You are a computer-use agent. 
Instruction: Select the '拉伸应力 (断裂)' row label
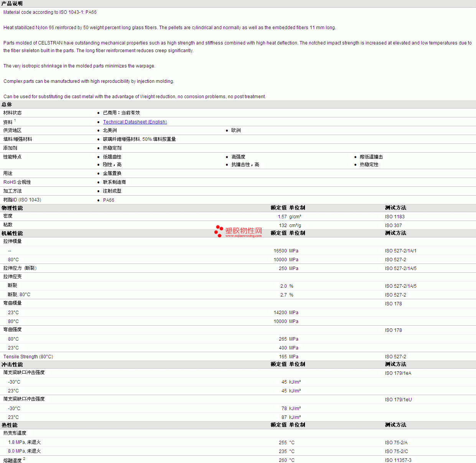[x=20, y=268]
